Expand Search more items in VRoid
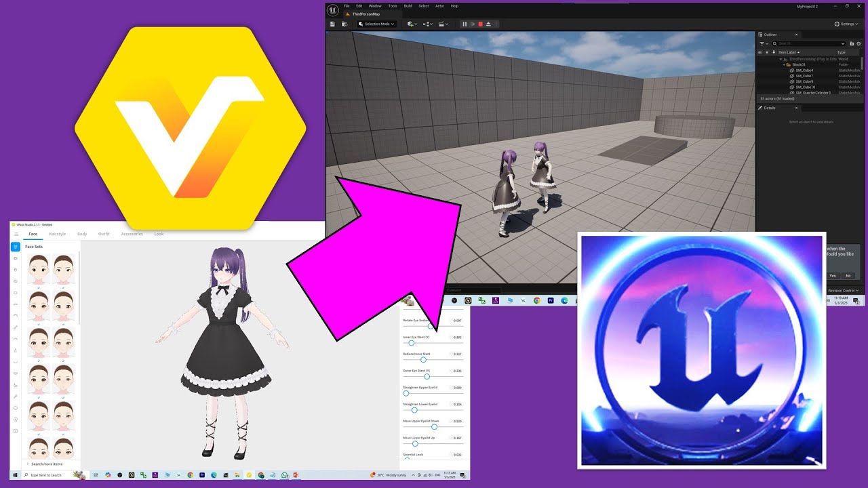This screenshot has width=868, height=488. pyautogui.click(x=45, y=464)
